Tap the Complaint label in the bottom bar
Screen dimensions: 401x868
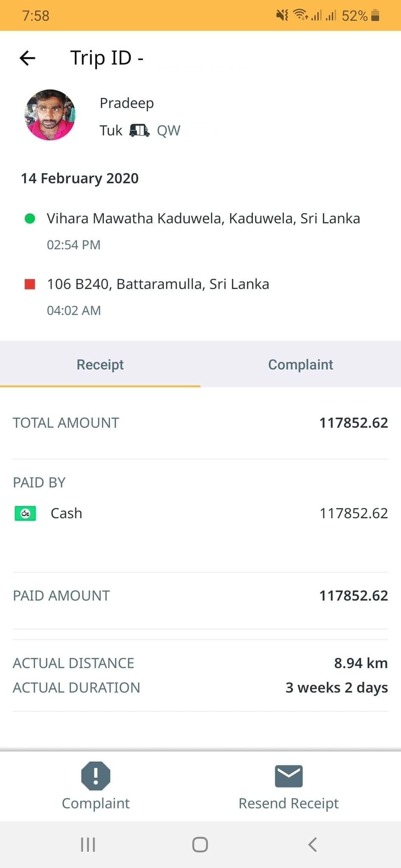95,803
